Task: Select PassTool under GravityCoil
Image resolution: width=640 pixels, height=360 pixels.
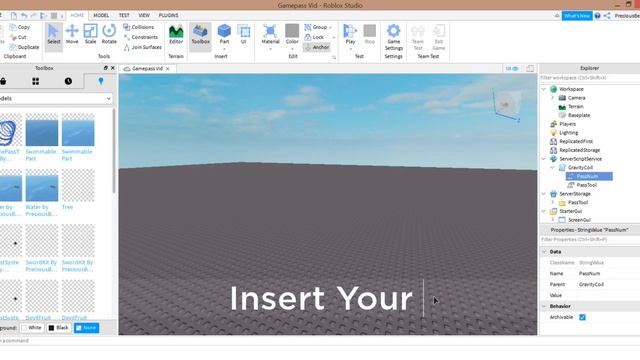Action: click(x=582, y=185)
